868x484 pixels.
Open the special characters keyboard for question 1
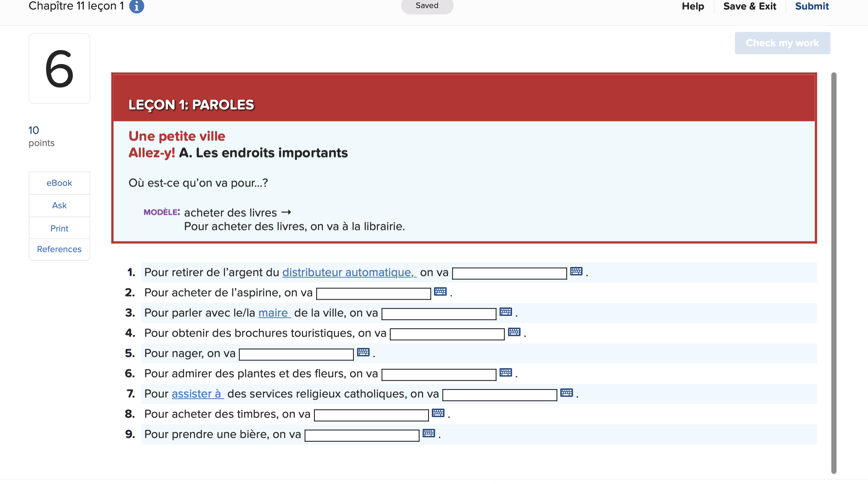(576, 272)
